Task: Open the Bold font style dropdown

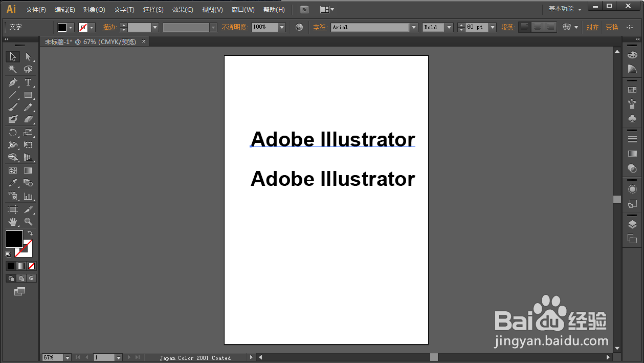Action: [449, 27]
